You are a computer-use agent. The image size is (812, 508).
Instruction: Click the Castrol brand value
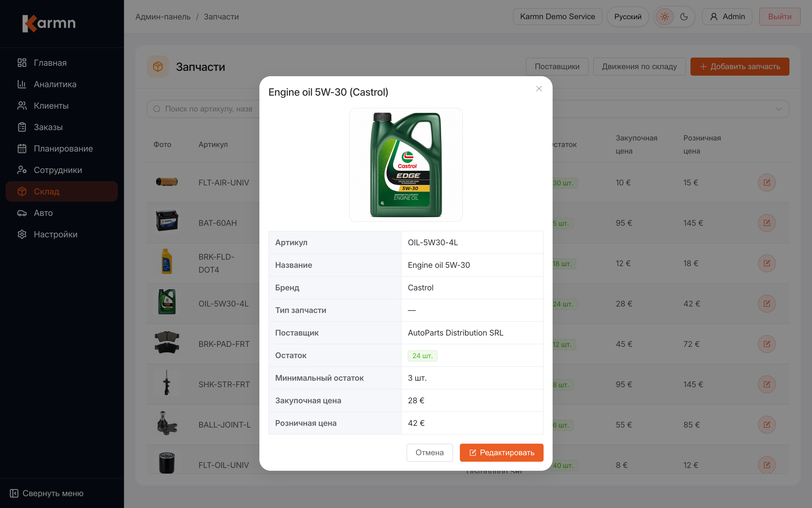pyautogui.click(x=421, y=288)
